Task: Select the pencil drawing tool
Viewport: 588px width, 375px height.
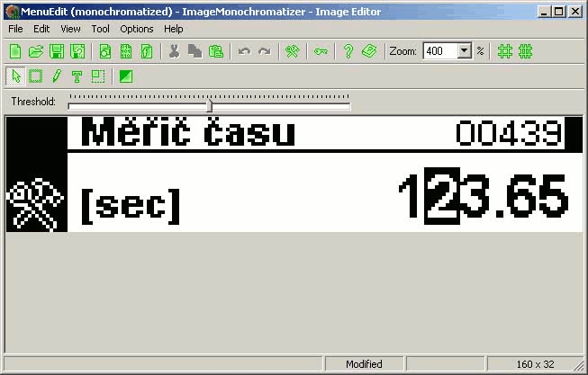Action: point(57,76)
